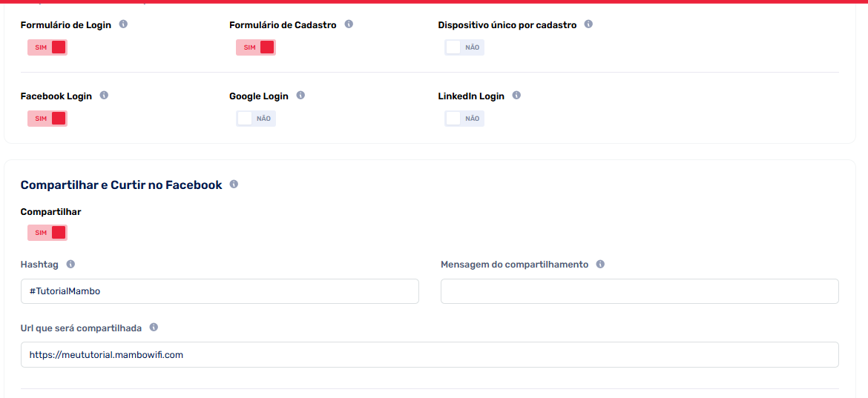The height and width of the screenshot is (398, 868).
Task: Click info icon next to Hashtag label
Action: [70, 265]
